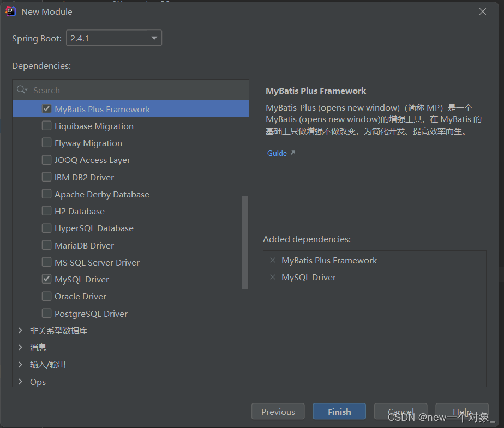The image size is (504, 428).
Task: Uncheck MyBatis Plus Framework checkbox
Action: (x=46, y=109)
